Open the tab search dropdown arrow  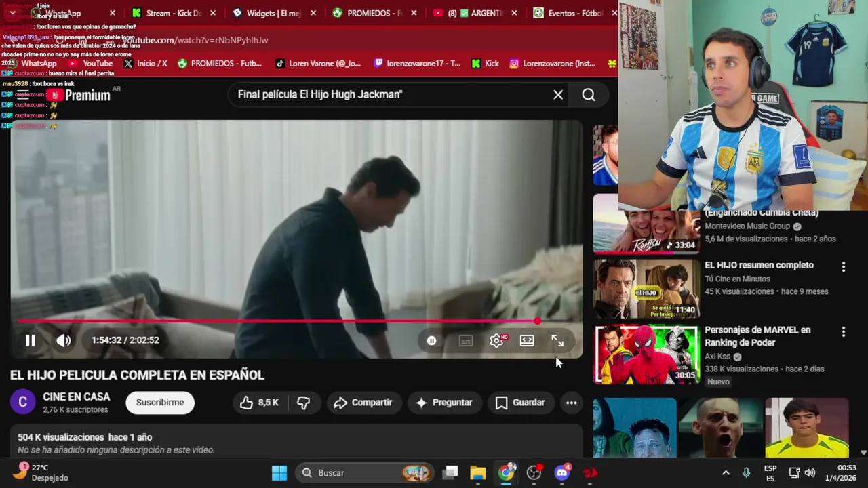[12, 13]
